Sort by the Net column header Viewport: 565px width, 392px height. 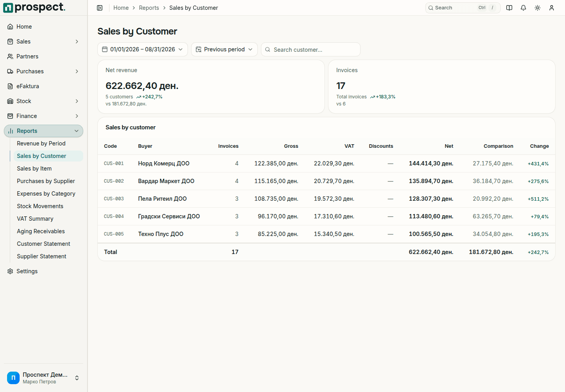(449, 146)
